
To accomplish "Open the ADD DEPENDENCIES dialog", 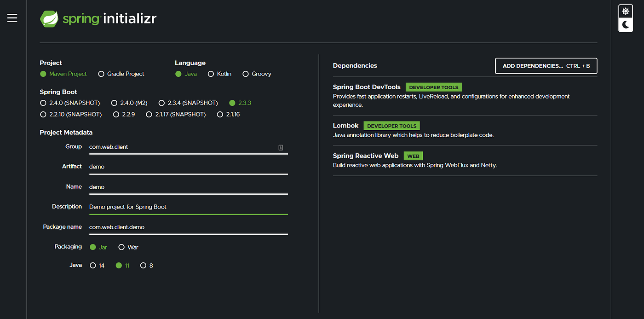I will click(x=546, y=66).
